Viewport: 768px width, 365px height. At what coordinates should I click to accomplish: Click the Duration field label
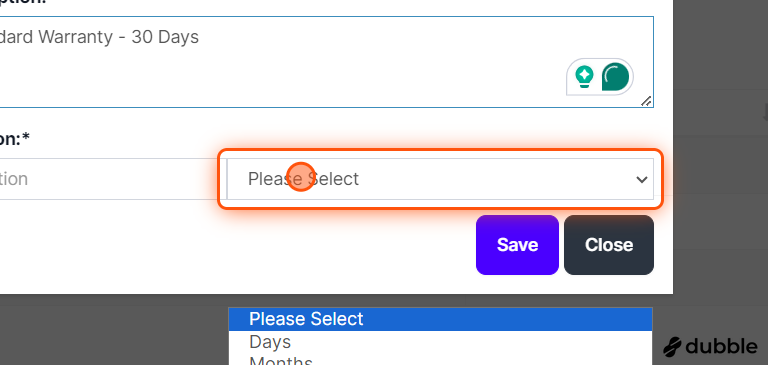click(x=15, y=139)
